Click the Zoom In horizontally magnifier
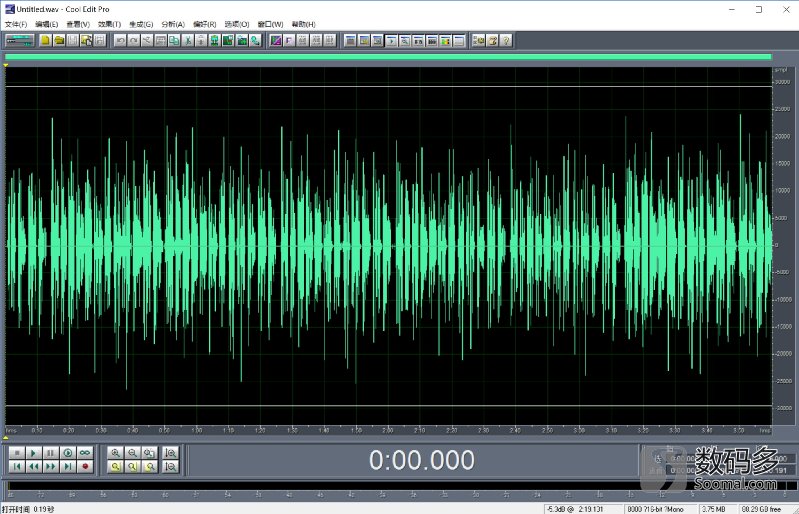Image resolution: width=799 pixels, height=514 pixels. (x=116, y=453)
